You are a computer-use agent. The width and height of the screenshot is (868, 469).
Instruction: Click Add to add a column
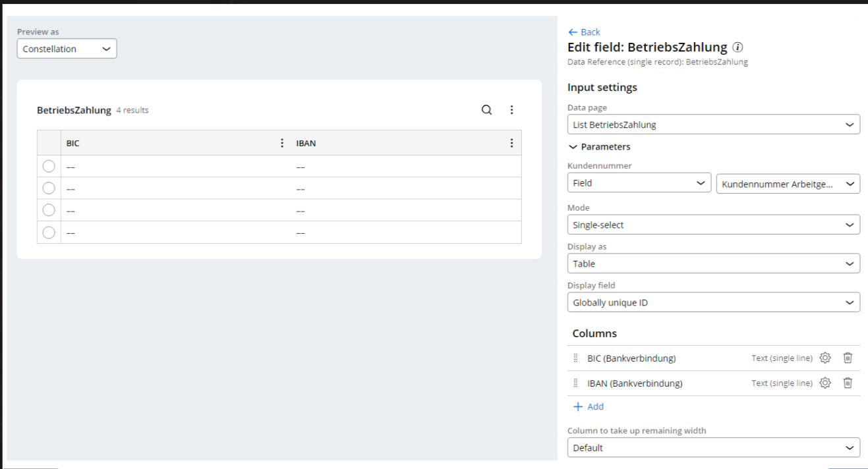[588, 406]
